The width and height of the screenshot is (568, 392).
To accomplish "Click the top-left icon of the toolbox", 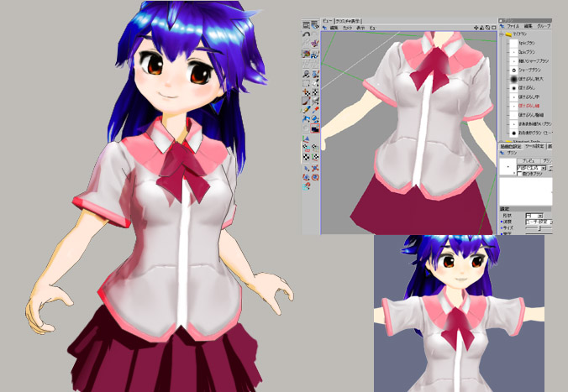I will coord(307,24).
